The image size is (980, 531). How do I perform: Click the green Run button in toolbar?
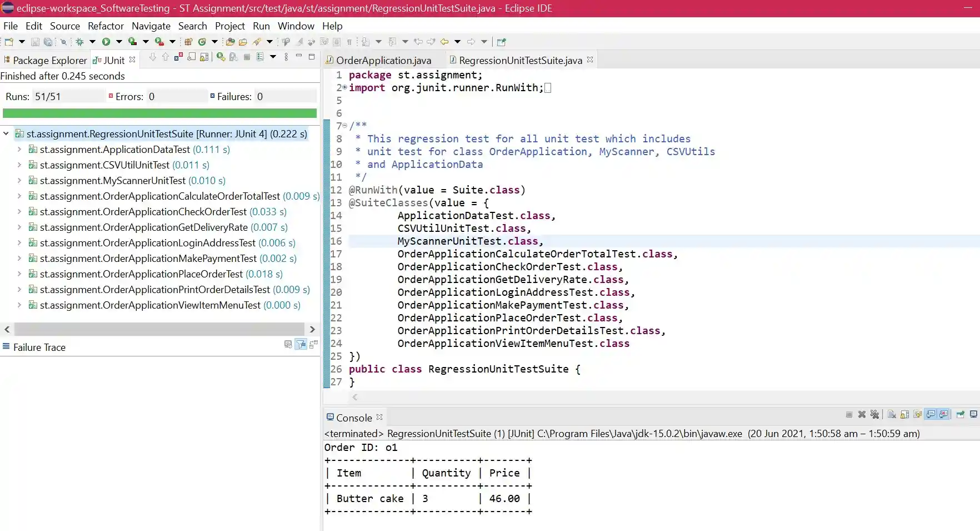(x=106, y=42)
